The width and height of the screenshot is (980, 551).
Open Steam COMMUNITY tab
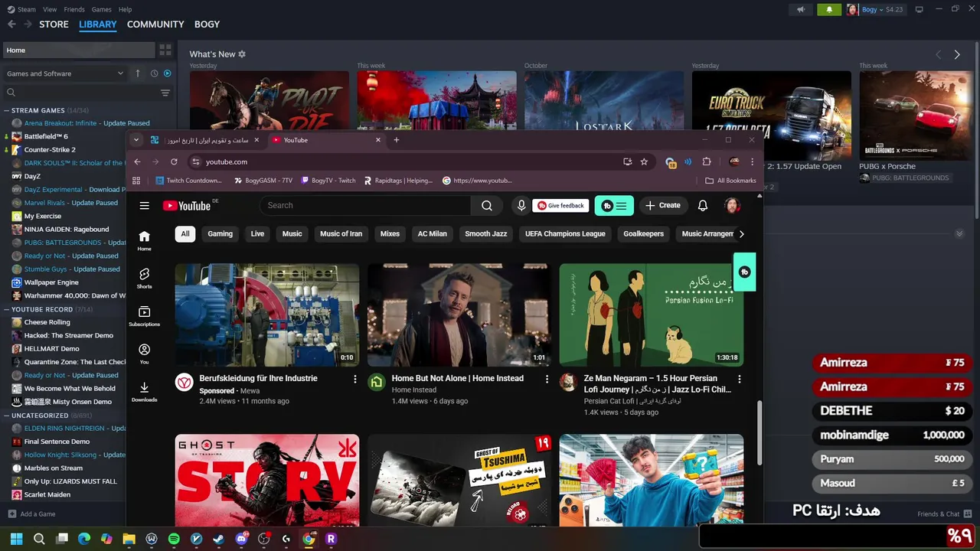pos(155,24)
